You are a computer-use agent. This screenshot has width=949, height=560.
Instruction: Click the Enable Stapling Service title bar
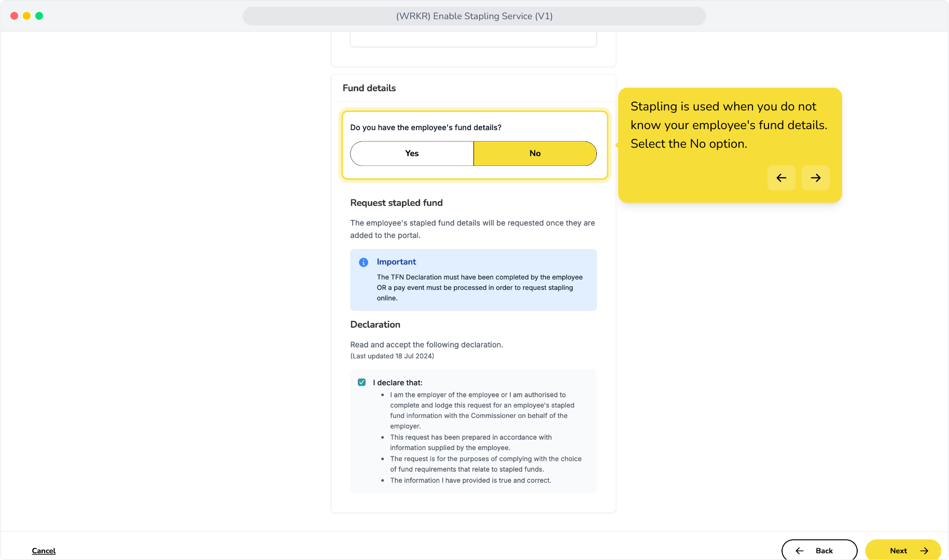474,16
